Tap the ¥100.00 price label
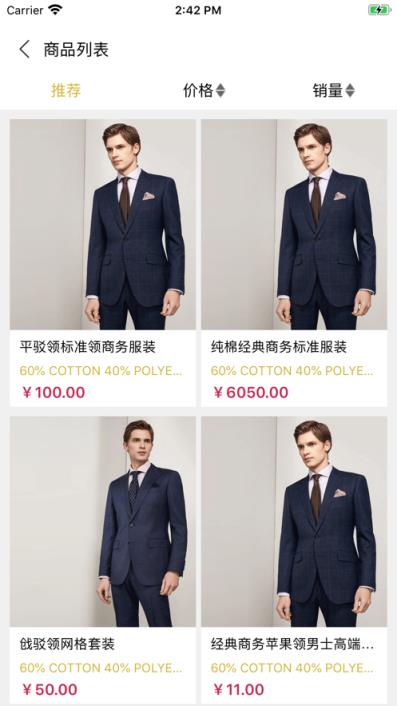Image resolution: width=397 pixels, height=706 pixels. (x=54, y=392)
